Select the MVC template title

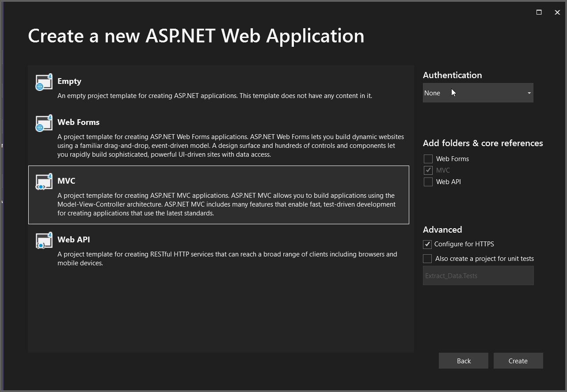click(66, 181)
